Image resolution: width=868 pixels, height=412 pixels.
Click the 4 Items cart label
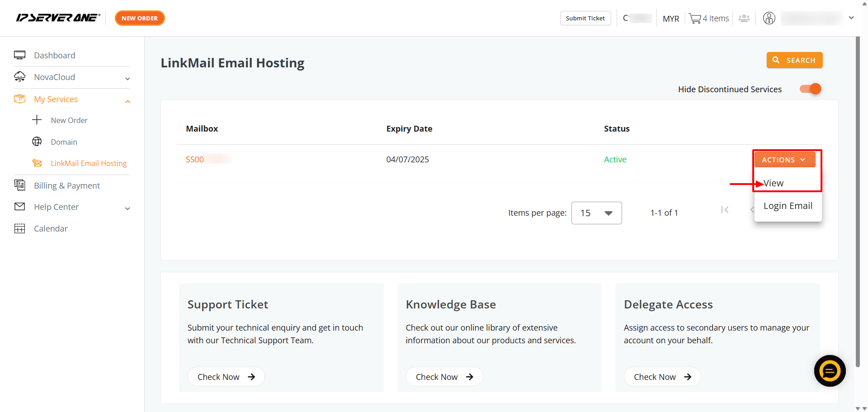pyautogui.click(x=716, y=19)
